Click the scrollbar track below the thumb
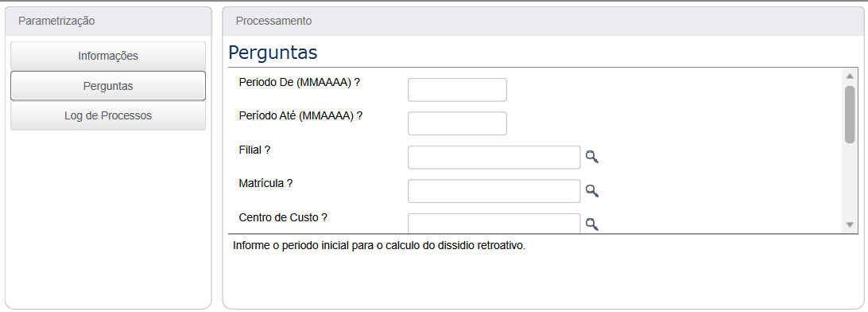Image resolution: width=868 pixels, height=312 pixels. coord(850,181)
